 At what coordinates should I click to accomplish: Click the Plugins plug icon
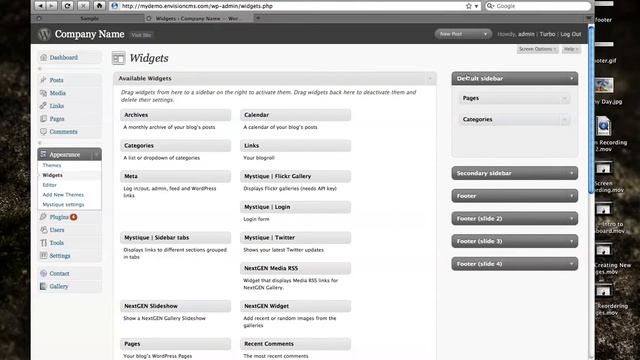[x=43, y=217]
